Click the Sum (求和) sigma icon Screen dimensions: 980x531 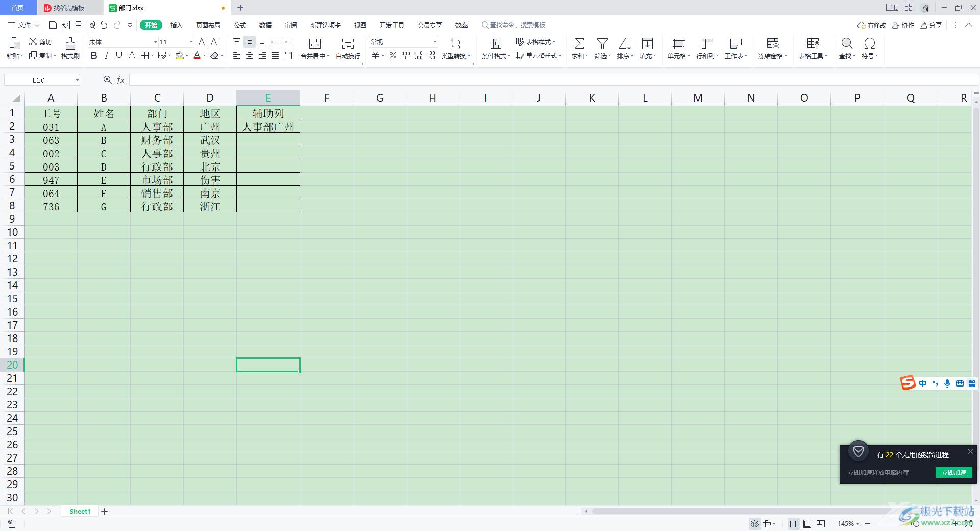pyautogui.click(x=579, y=43)
